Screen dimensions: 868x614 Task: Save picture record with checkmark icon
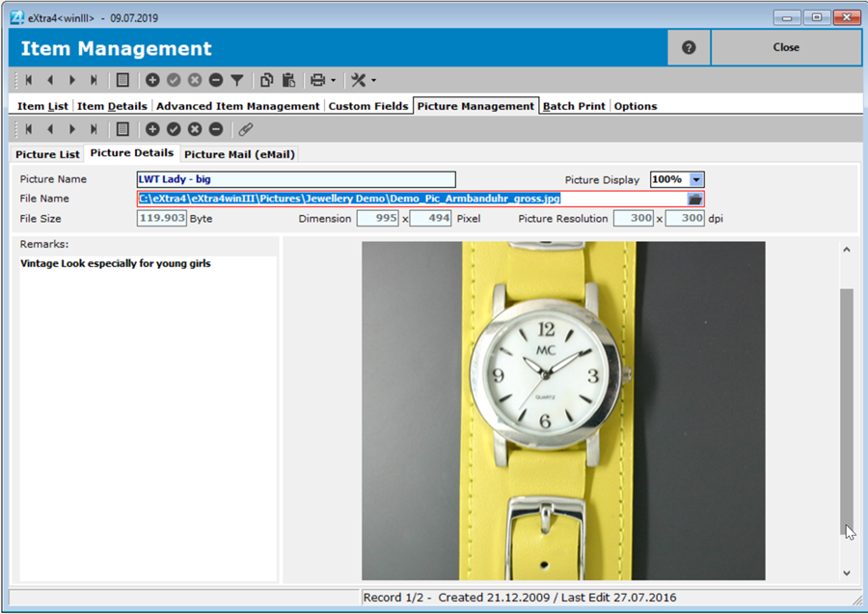coord(174,129)
